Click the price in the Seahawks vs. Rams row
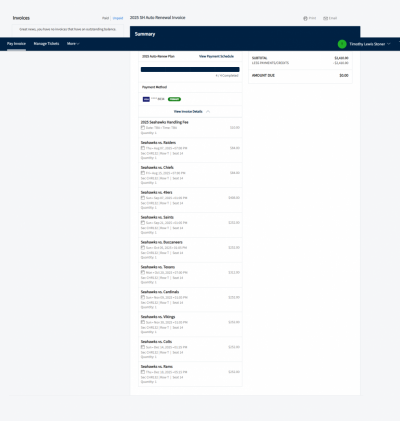The height and width of the screenshot is (421, 400). click(x=234, y=372)
